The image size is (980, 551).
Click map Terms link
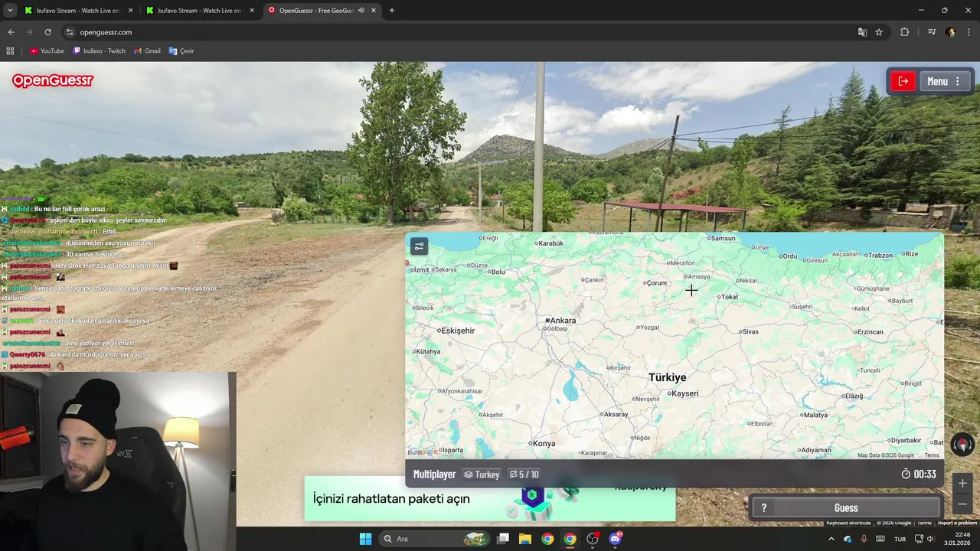coord(932,455)
